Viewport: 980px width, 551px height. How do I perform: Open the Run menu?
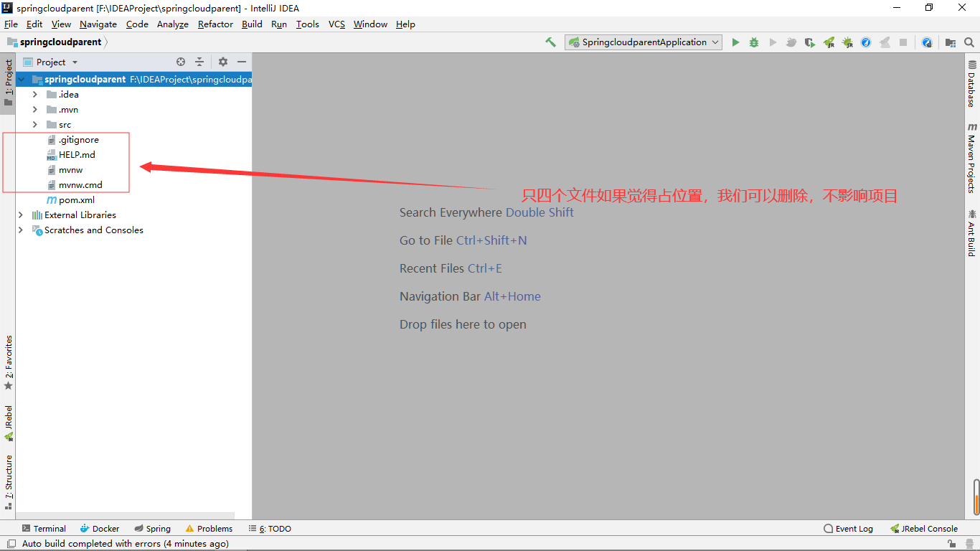pos(279,24)
